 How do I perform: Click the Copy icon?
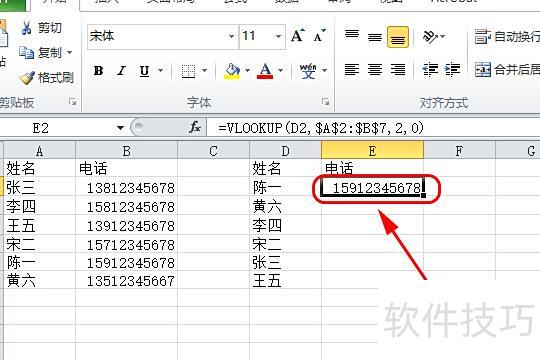point(26,52)
